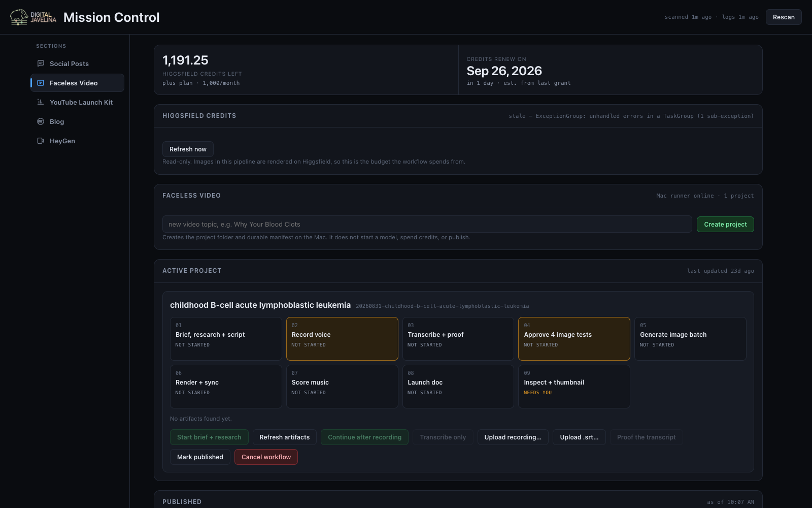
Task: Click the Rescan button
Action: pyautogui.click(x=784, y=17)
